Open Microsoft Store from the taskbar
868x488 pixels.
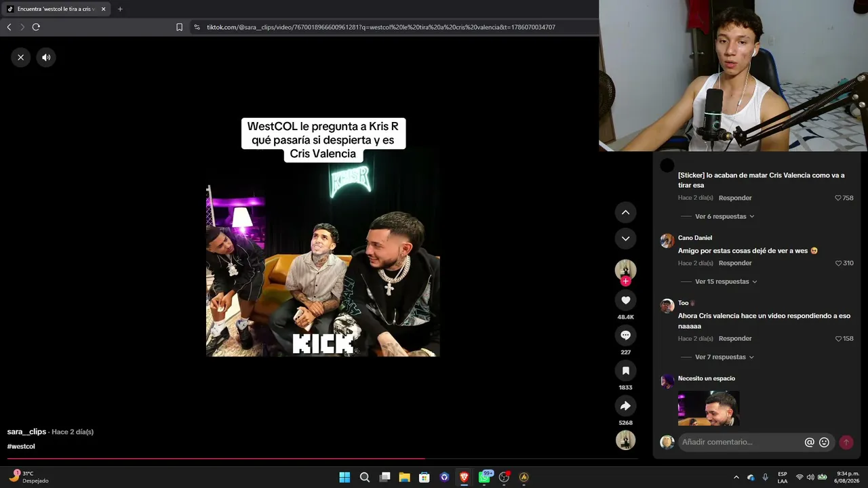(425, 477)
